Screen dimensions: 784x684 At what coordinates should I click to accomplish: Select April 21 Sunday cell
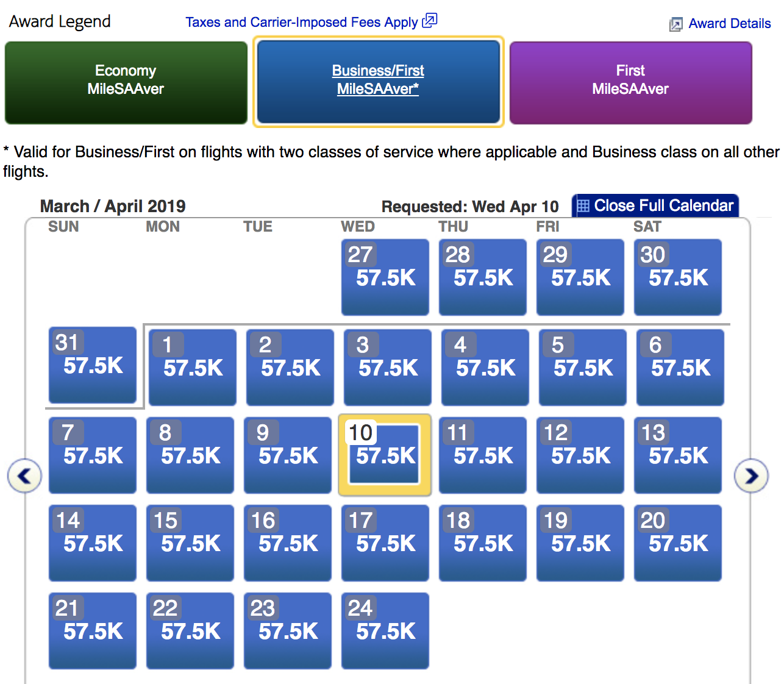[x=93, y=631]
